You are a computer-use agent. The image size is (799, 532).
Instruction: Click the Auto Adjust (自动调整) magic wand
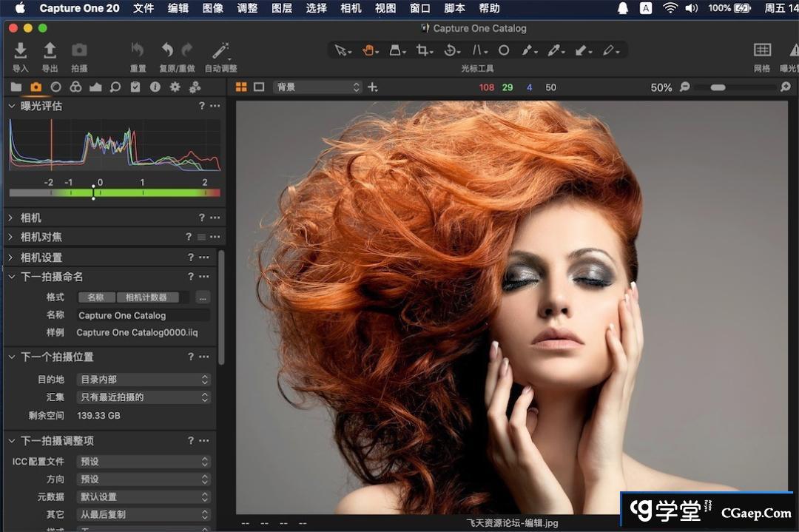pos(220,50)
